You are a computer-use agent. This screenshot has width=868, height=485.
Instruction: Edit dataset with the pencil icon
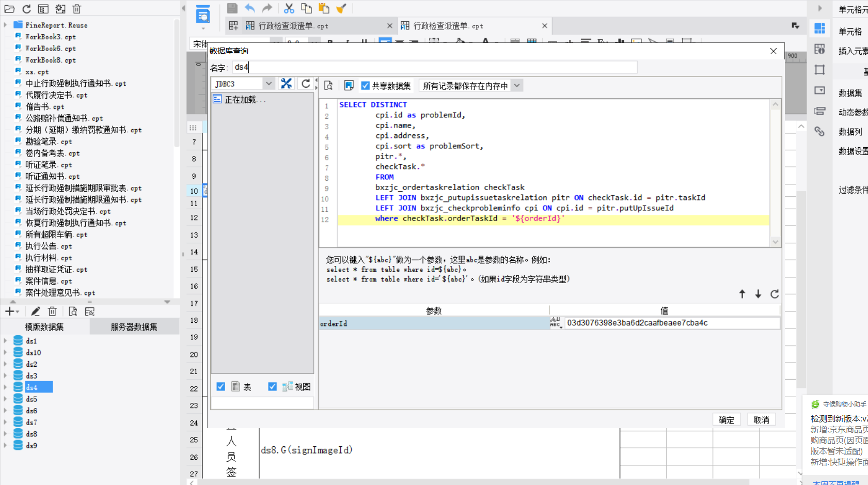tap(35, 311)
